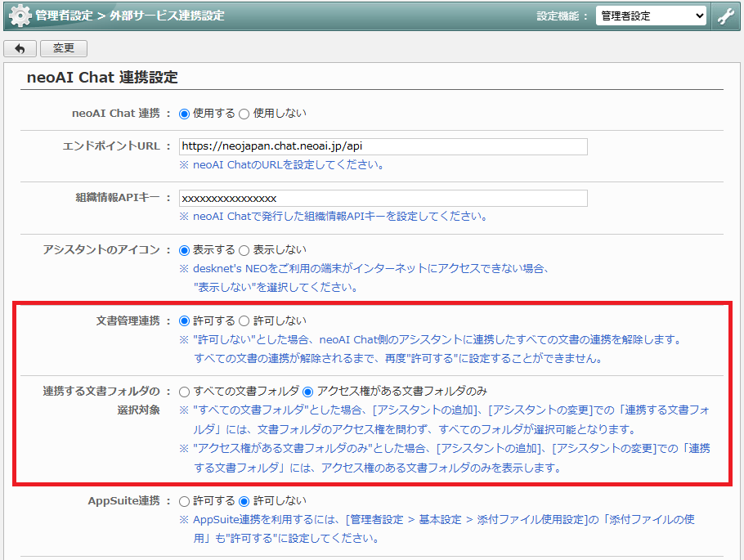Select 使用する for neoAI Chat 連携

tap(184, 114)
